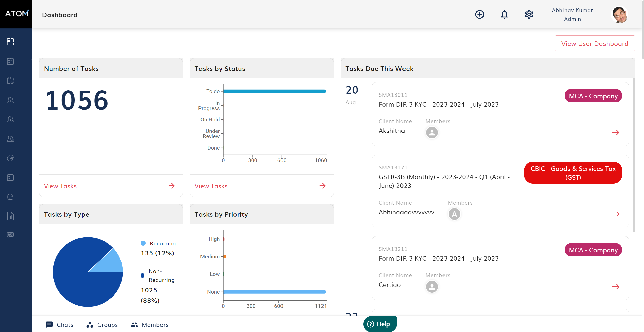Screen dimensions: 644x332
Task: Click the add new plus icon in the header
Action: [479, 14]
